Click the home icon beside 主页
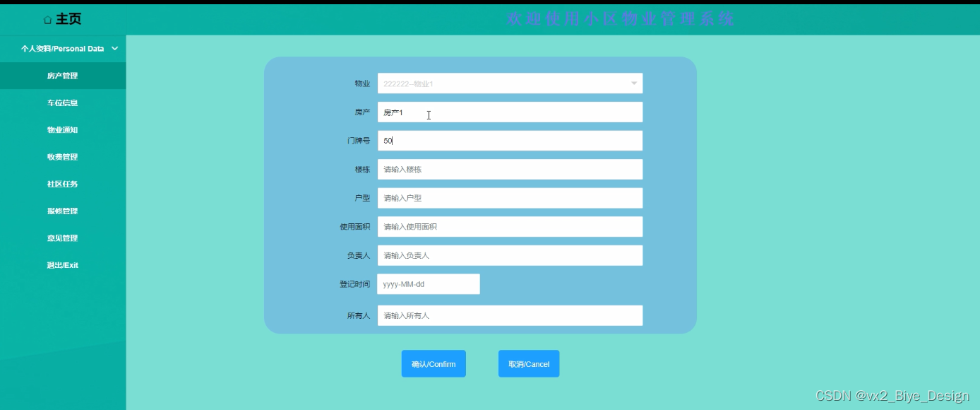Screen dimensions: 980x410 [48, 20]
